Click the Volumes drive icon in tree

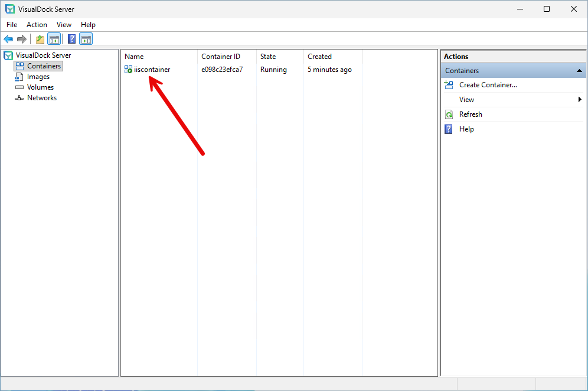pyautogui.click(x=19, y=87)
